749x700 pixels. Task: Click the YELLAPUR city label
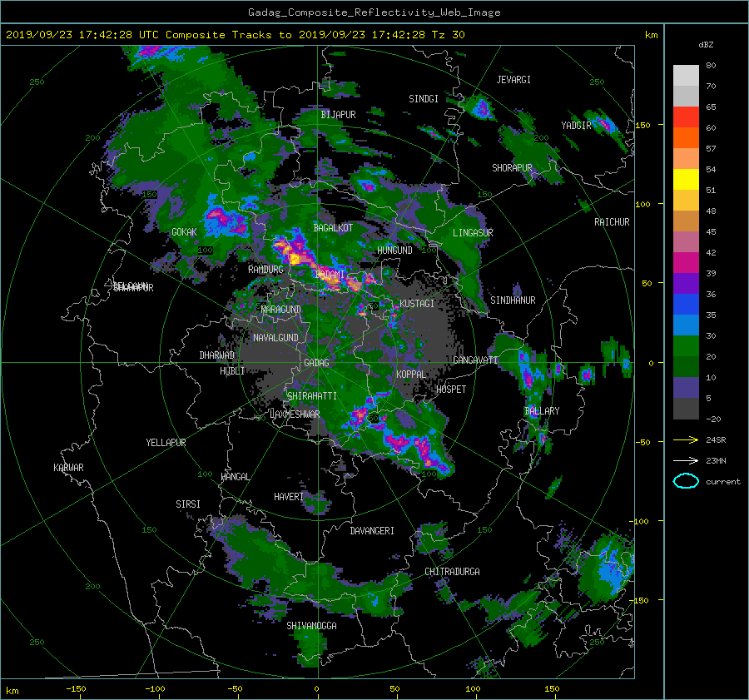(x=166, y=443)
